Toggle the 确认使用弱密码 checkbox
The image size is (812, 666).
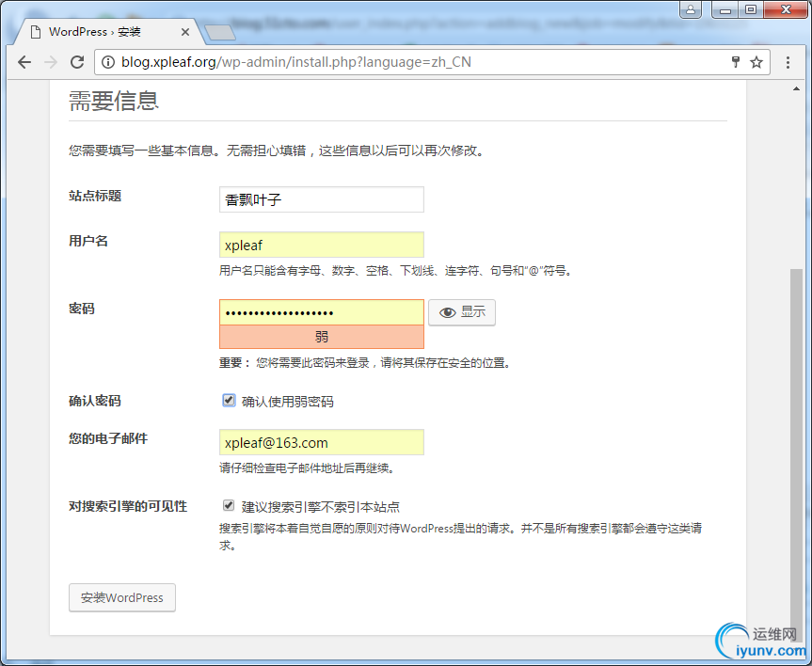[x=229, y=401]
